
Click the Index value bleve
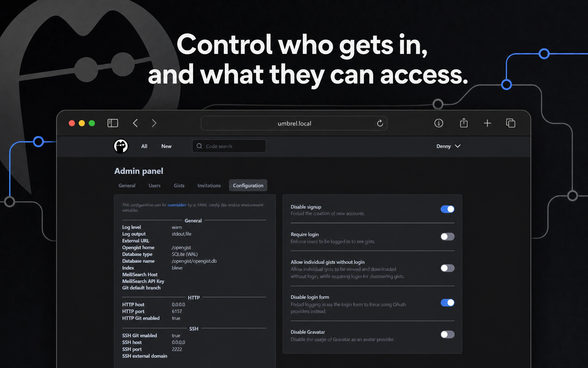tap(177, 268)
